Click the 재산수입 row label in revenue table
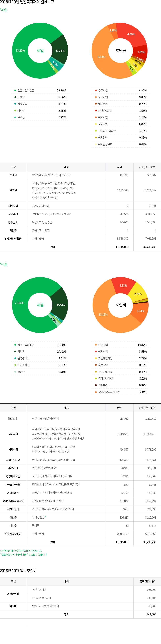 coord(13,206)
